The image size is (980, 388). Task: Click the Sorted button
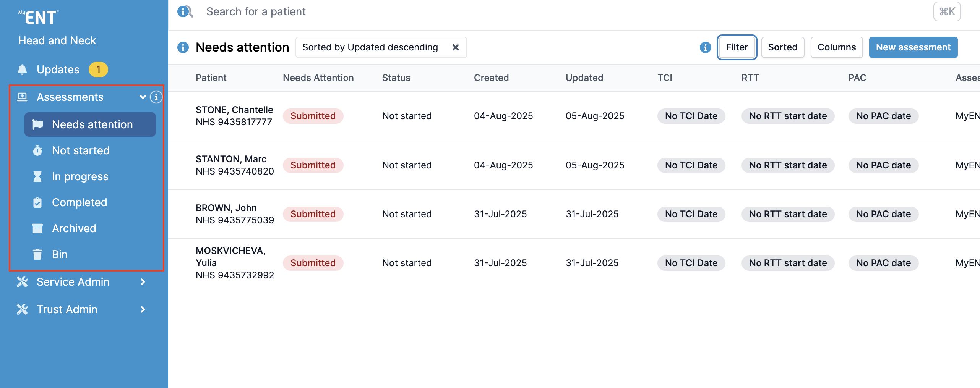(782, 47)
